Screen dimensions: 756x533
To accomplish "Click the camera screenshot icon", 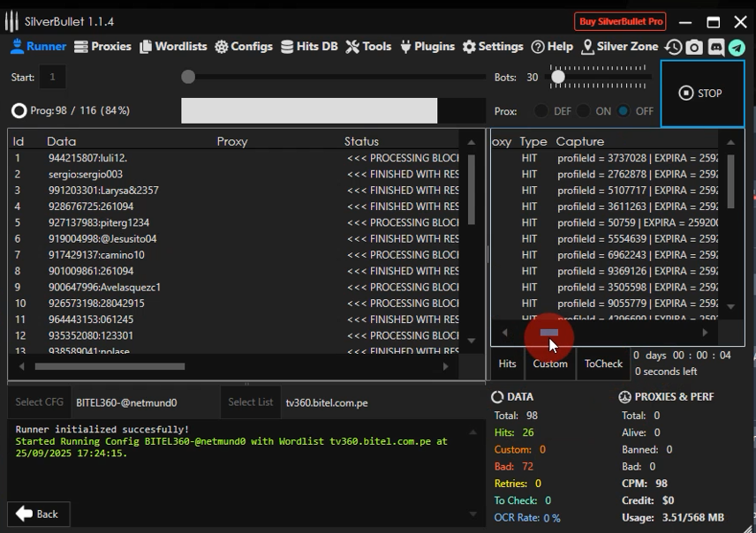I will click(694, 48).
